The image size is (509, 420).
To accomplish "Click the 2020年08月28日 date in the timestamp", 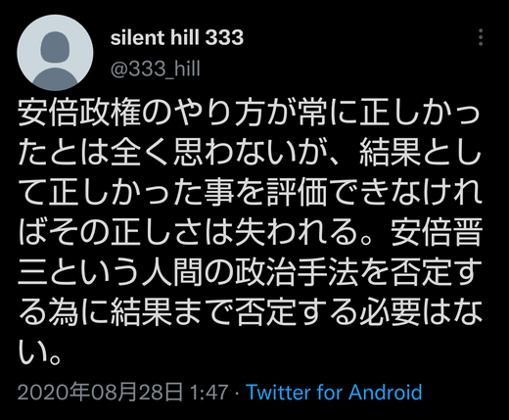I will (x=100, y=392).
